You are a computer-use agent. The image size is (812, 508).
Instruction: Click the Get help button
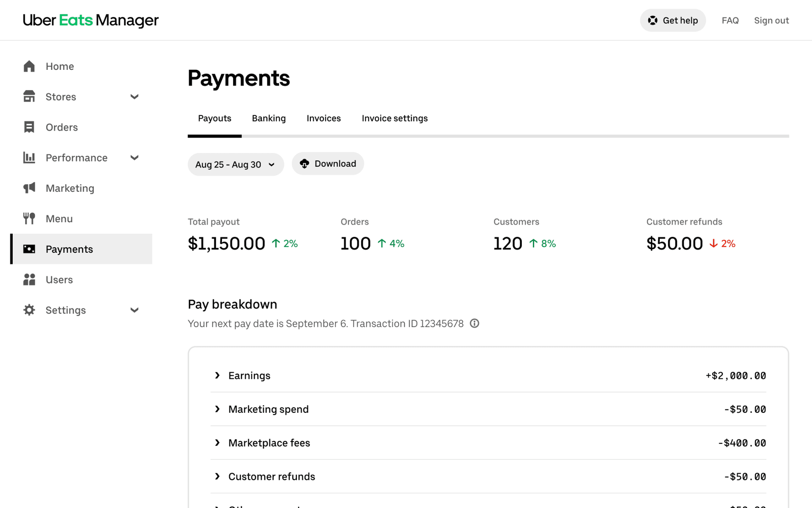coord(672,20)
